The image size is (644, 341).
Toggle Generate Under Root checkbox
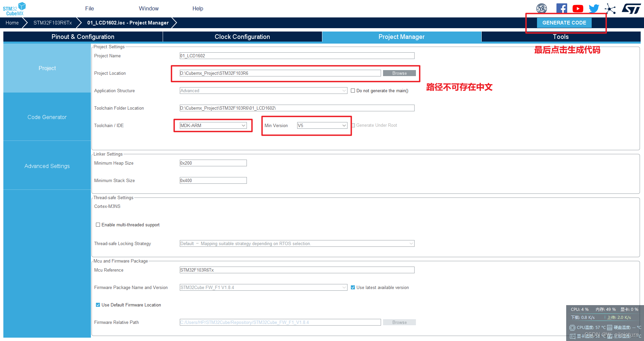[x=353, y=125]
